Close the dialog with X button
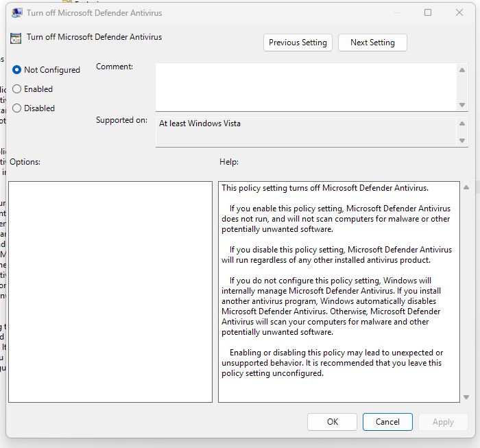 (459, 12)
